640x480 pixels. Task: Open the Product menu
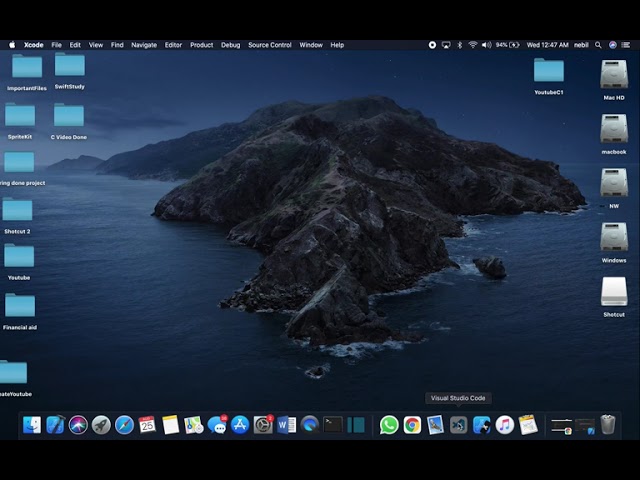click(x=202, y=45)
